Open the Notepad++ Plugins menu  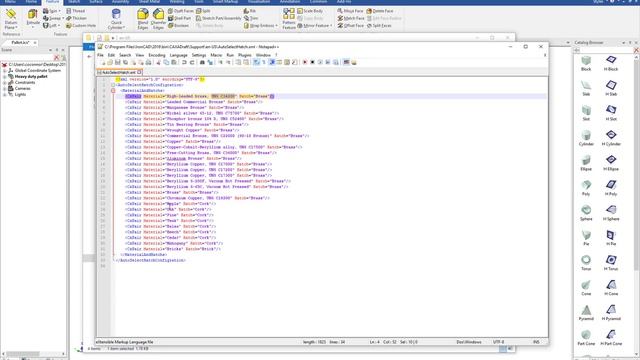[244, 55]
